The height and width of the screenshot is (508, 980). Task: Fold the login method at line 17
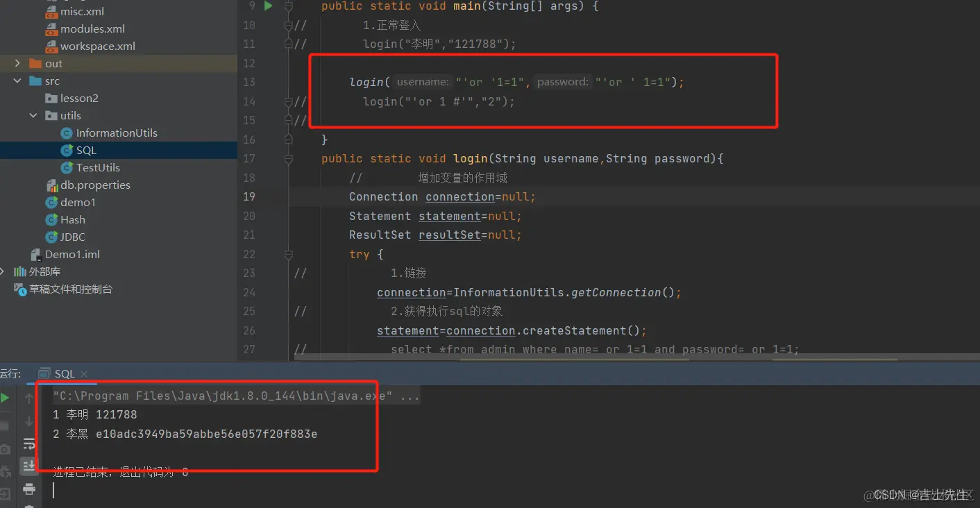(288, 159)
